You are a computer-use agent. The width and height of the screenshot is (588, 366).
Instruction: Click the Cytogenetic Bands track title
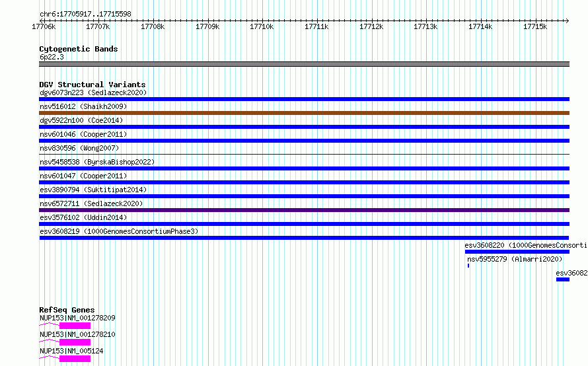click(79, 49)
